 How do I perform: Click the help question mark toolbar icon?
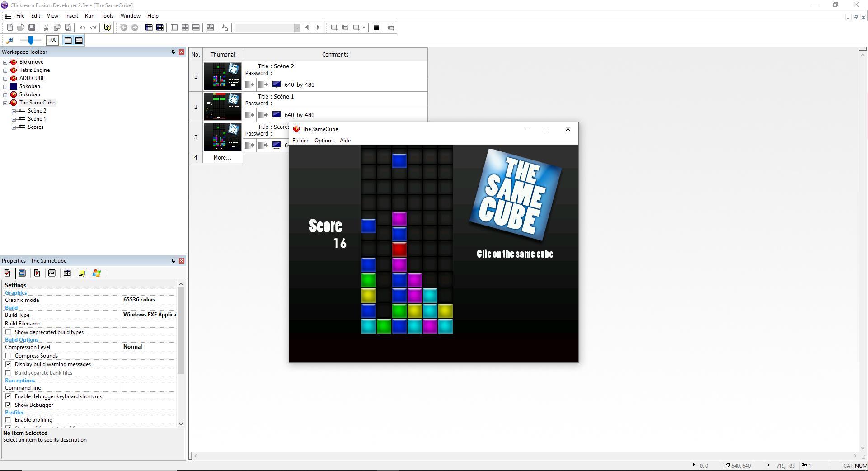coord(107,28)
